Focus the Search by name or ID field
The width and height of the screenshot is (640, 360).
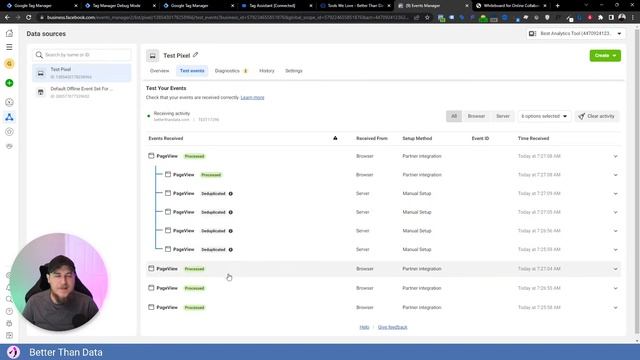click(82, 55)
